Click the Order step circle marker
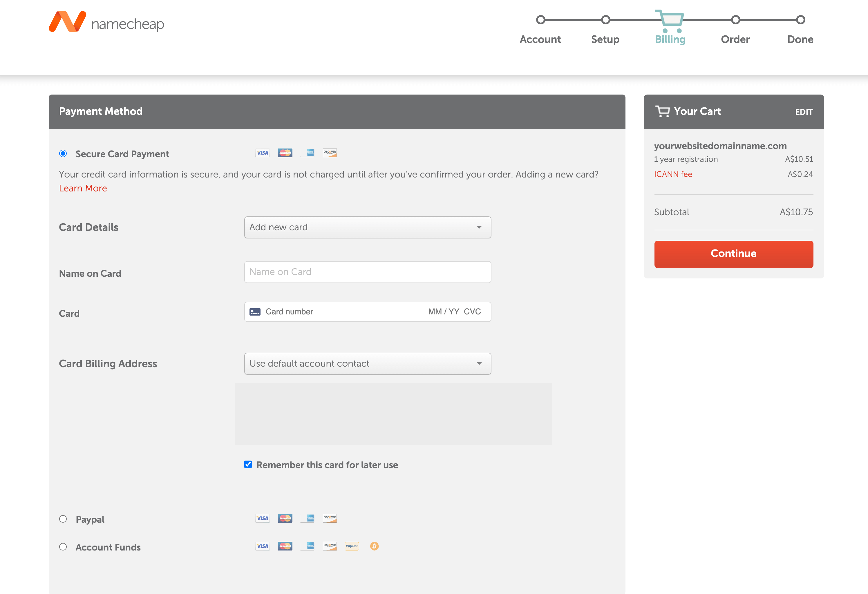This screenshot has width=868, height=594. coord(735,20)
